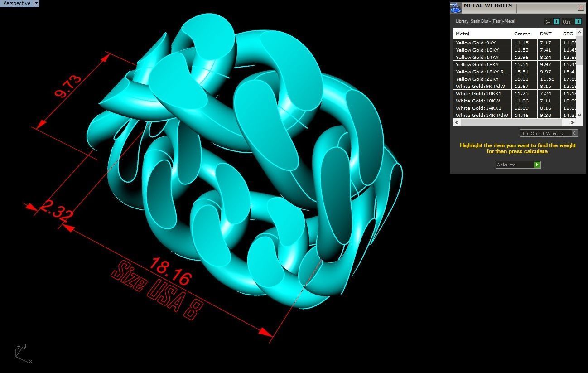The image size is (588, 373).
Task: Select the White Gold:9K PdW row
Action: (515, 86)
